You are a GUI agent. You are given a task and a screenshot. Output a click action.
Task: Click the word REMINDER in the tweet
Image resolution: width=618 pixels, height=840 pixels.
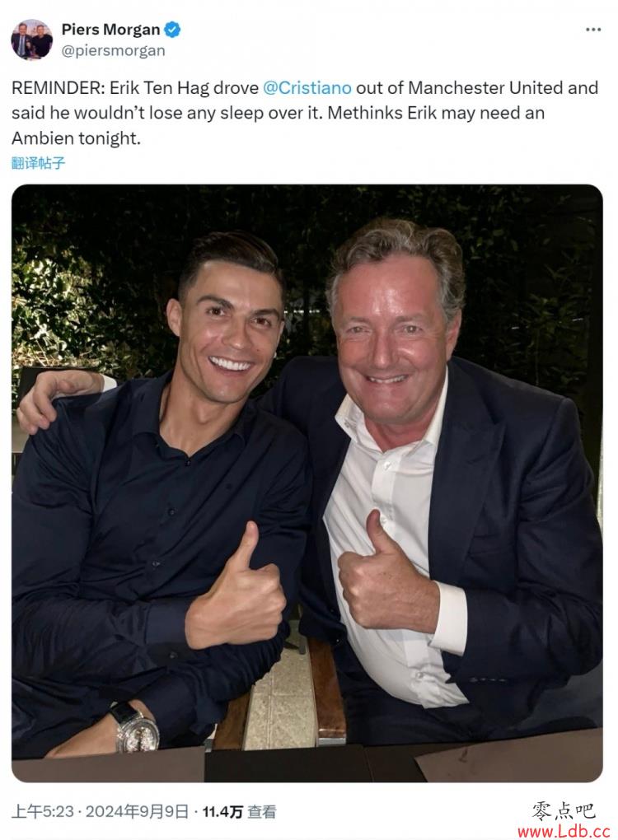pos(56,87)
